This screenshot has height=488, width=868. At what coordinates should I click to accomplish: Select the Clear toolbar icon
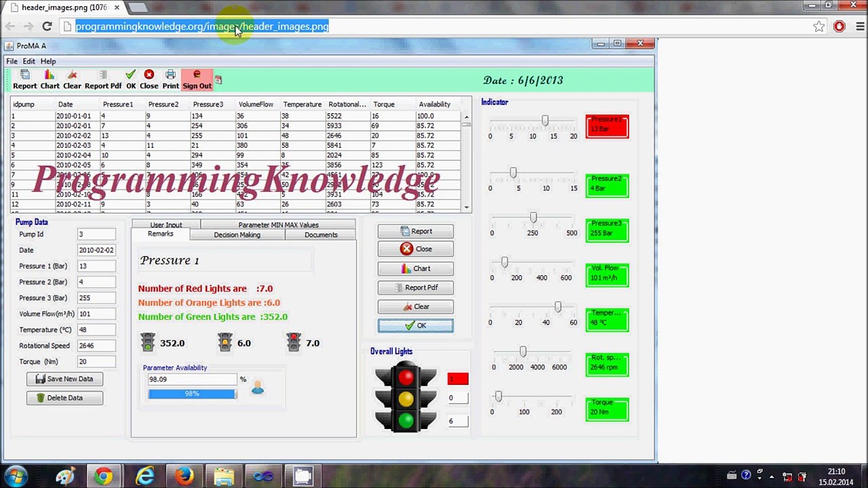coord(72,79)
